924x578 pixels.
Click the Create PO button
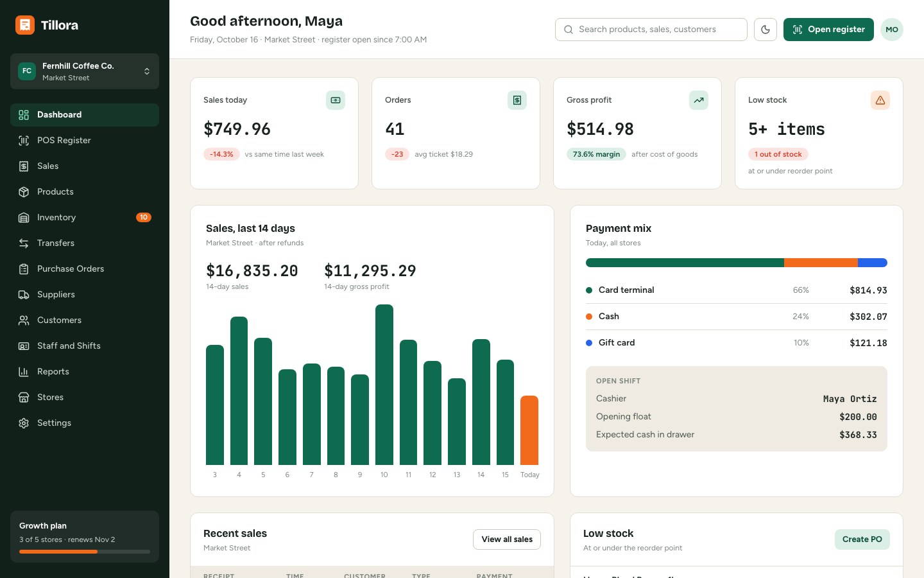point(862,539)
